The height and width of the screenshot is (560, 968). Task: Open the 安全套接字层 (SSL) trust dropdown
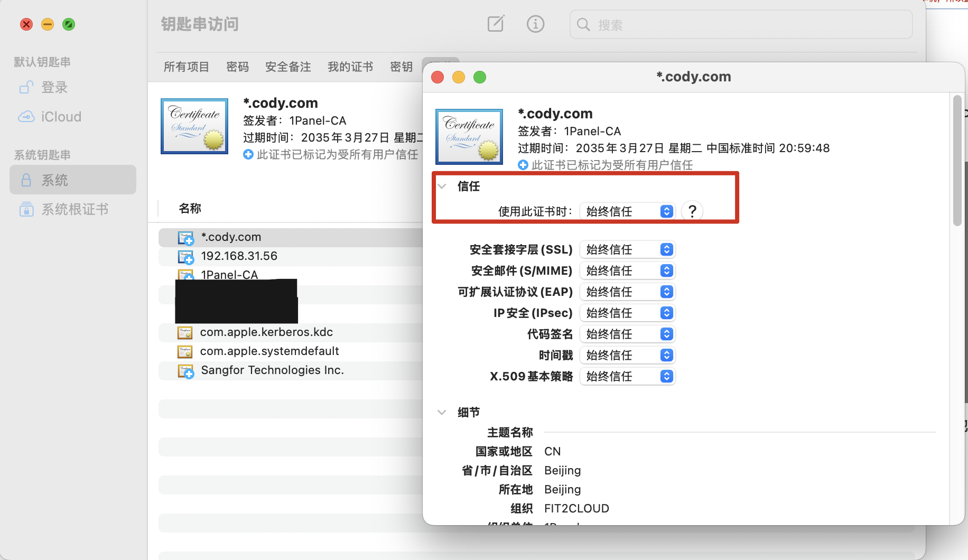627,249
